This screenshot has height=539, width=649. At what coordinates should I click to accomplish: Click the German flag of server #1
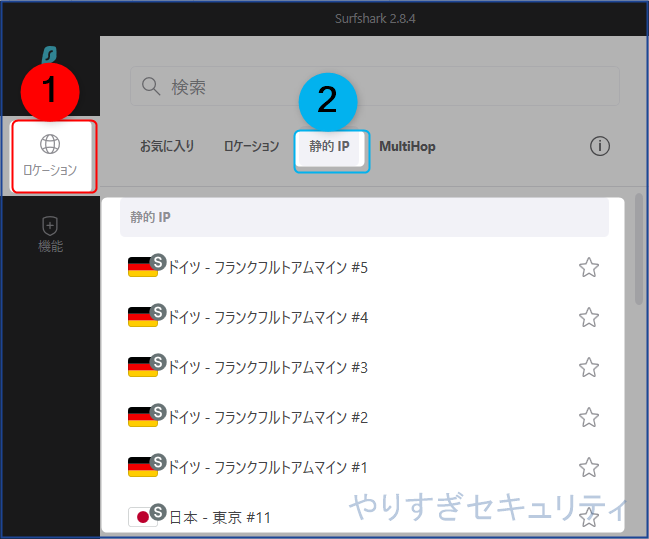click(143, 467)
